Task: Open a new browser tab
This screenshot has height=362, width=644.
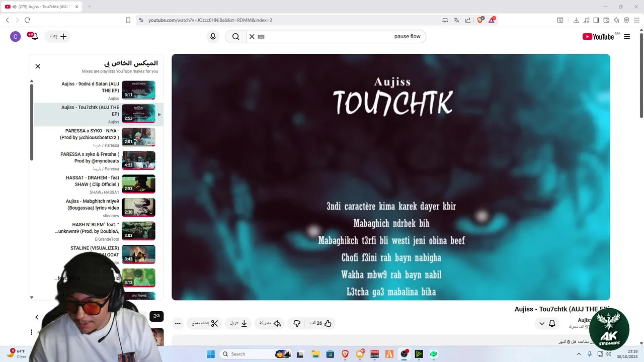Action: (x=89, y=7)
